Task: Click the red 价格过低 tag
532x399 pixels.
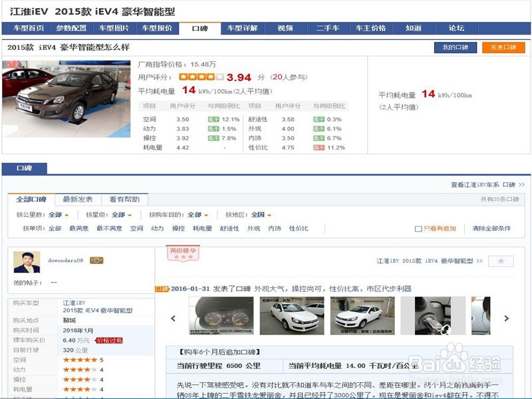Action: tap(109, 340)
